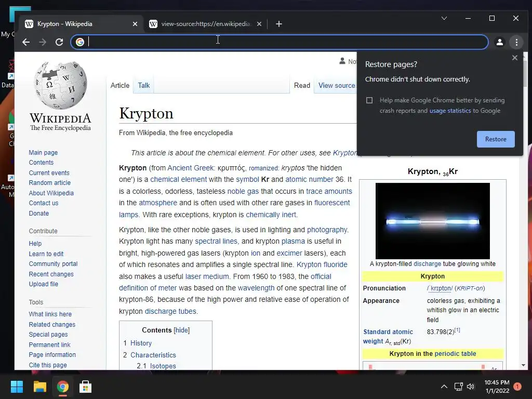The width and height of the screenshot is (532, 399).
Task: Click the krypton discharge tube image
Action: (432, 221)
